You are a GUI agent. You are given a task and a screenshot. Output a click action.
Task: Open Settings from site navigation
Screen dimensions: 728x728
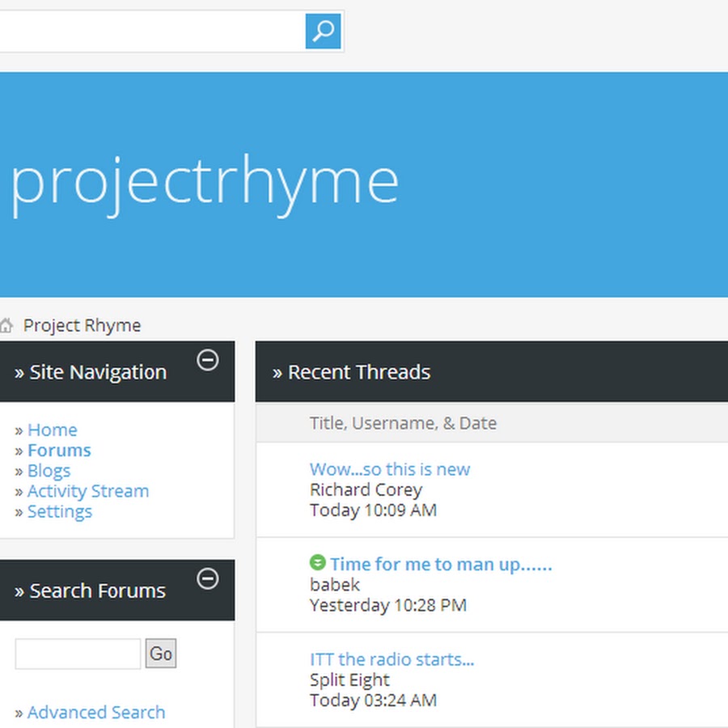pos(59,512)
